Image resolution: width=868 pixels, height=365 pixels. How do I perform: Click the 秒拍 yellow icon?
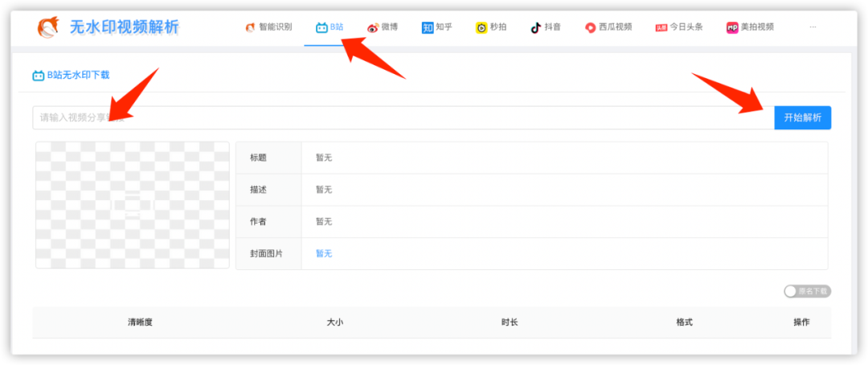(x=481, y=27)
